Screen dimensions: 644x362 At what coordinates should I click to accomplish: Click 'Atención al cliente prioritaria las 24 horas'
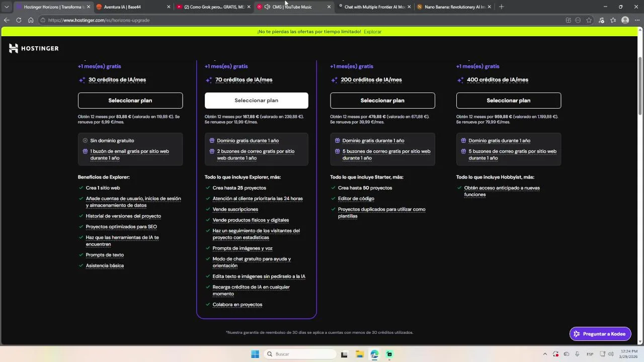(258, 199)
